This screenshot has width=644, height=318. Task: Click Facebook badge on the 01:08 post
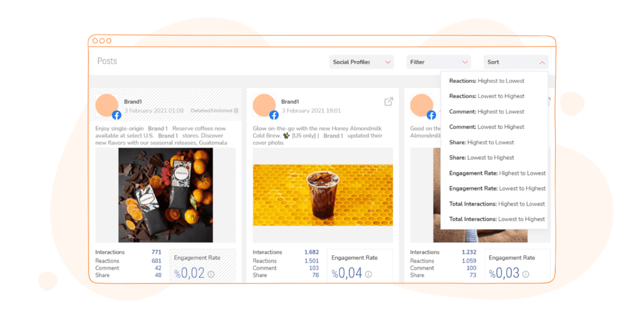click(116, 115)
